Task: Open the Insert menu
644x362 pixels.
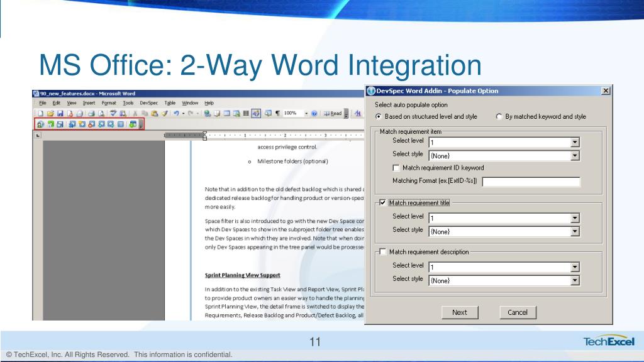Action: pos(89,103)
